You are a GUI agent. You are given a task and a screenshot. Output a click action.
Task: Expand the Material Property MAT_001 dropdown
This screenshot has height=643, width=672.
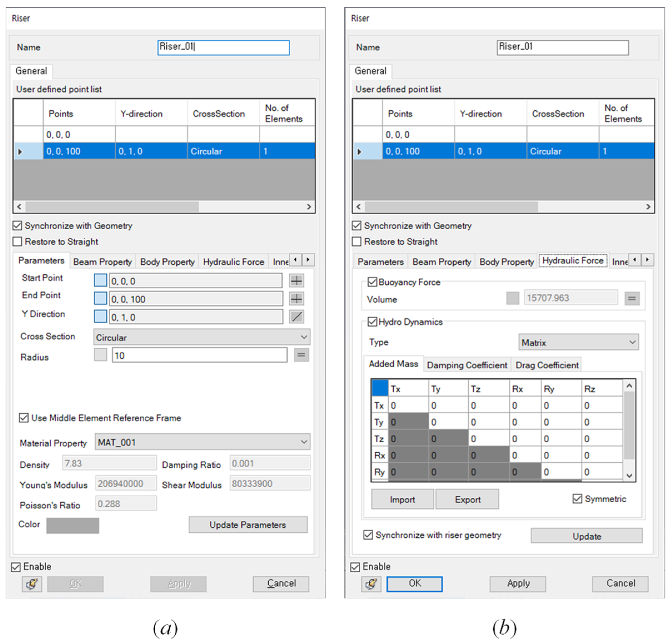click(x=203, y=442)
